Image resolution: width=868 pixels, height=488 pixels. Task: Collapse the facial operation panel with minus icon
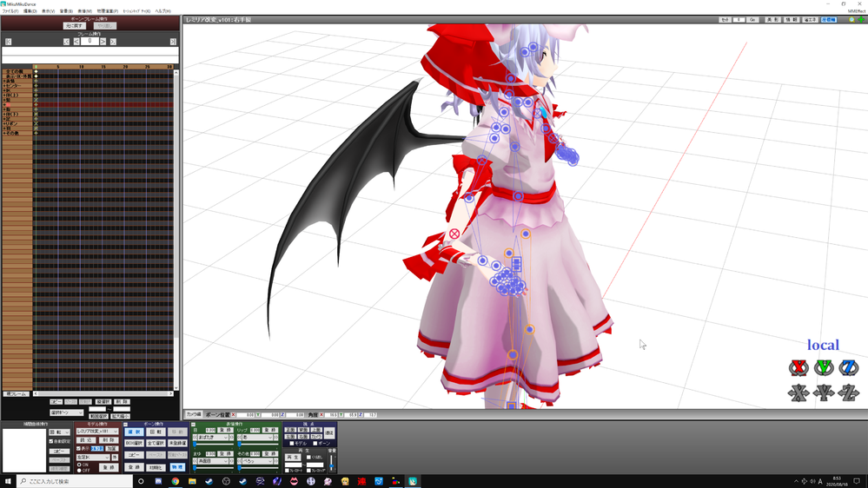point(193,425)
